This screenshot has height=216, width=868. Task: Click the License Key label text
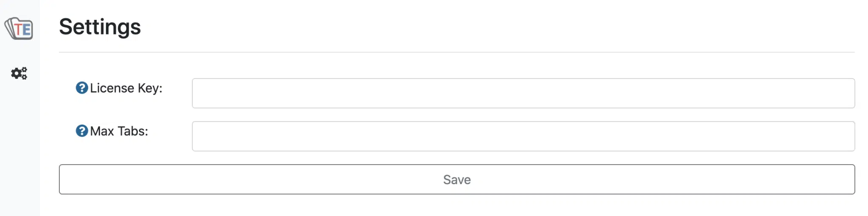coord(126,88)
